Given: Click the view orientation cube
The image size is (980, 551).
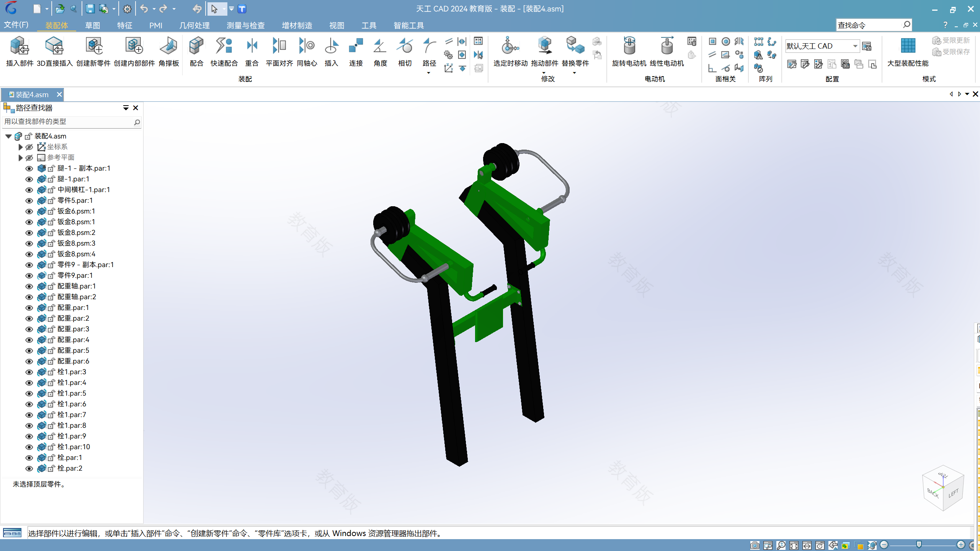Looking at the screenshot, I should pyautogui.click(x=943, y=488).
